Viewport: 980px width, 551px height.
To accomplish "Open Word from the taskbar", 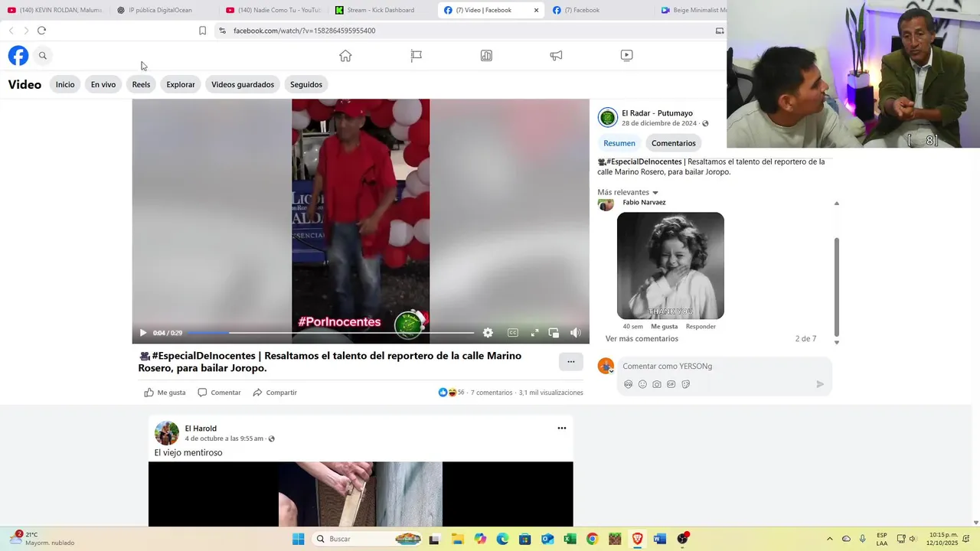I will [659, 539].
